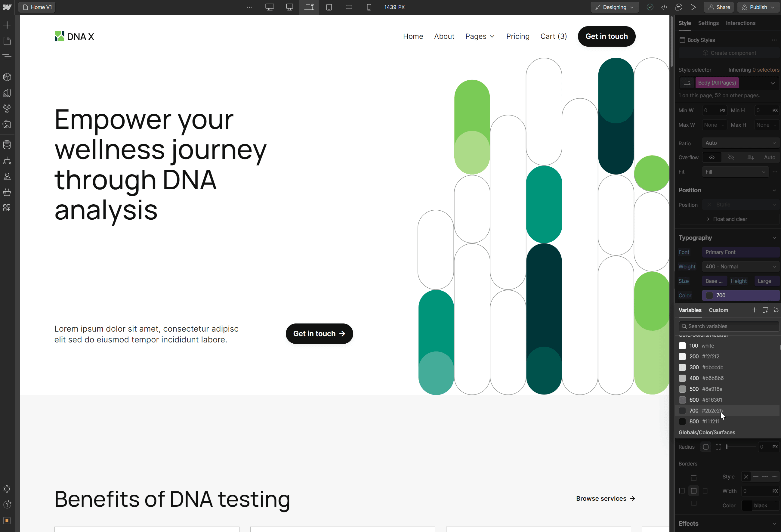Viewport: 781px width, 532px height.
Task: Open the Navigator panel icon
Action: (7, 57)
